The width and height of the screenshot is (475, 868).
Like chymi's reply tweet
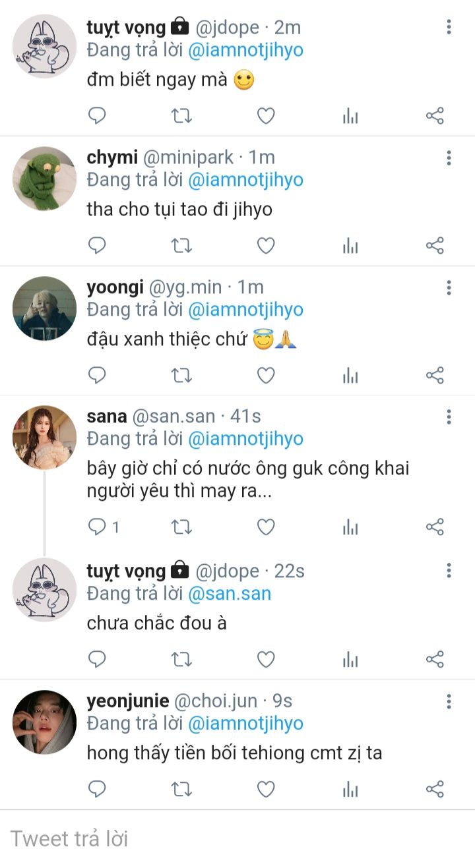pyautogui.click(x=265, y=246)
